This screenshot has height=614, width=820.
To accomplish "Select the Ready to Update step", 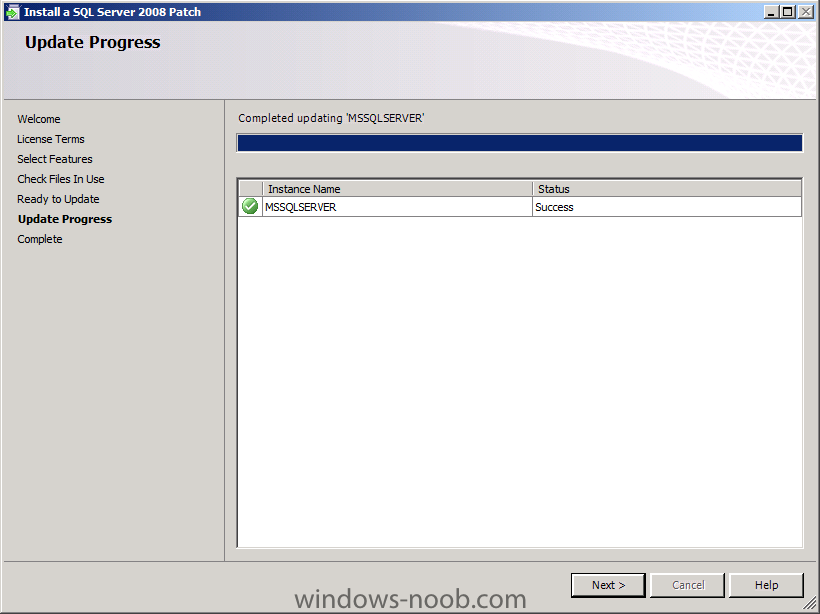I will pos(58,199).
